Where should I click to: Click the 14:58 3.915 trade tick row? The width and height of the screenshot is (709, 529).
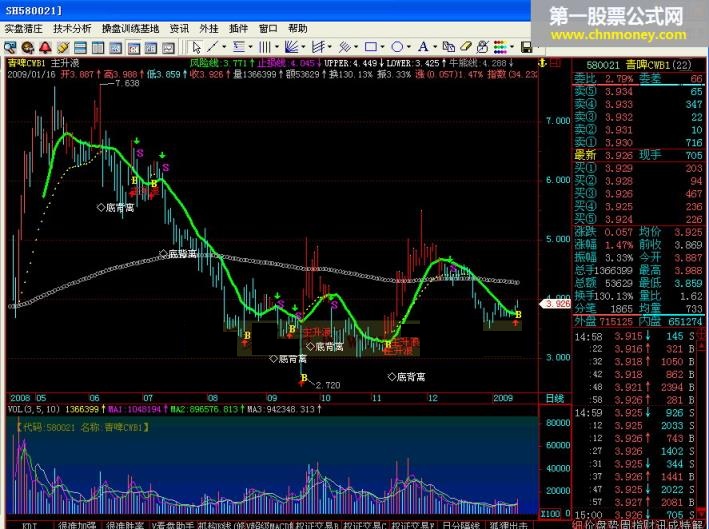click(x=635, y=336)
